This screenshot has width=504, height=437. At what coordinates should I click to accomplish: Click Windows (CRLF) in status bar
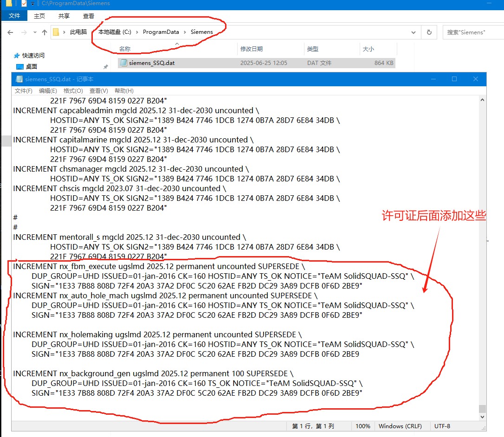pyautogui.click(x=400, y=426)
